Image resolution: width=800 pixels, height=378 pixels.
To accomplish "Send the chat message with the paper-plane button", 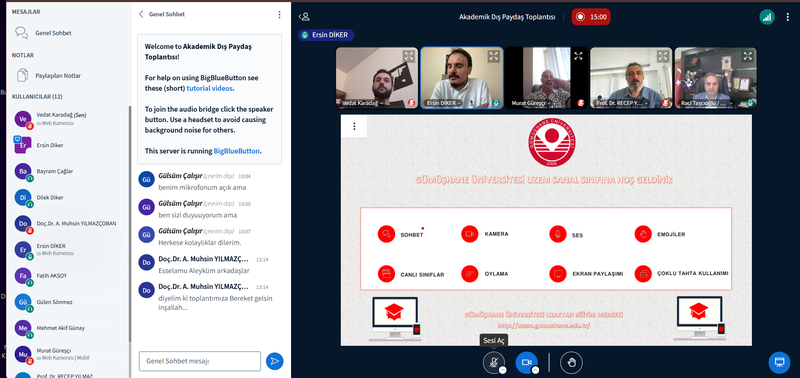I will click(x=274, y=361).
